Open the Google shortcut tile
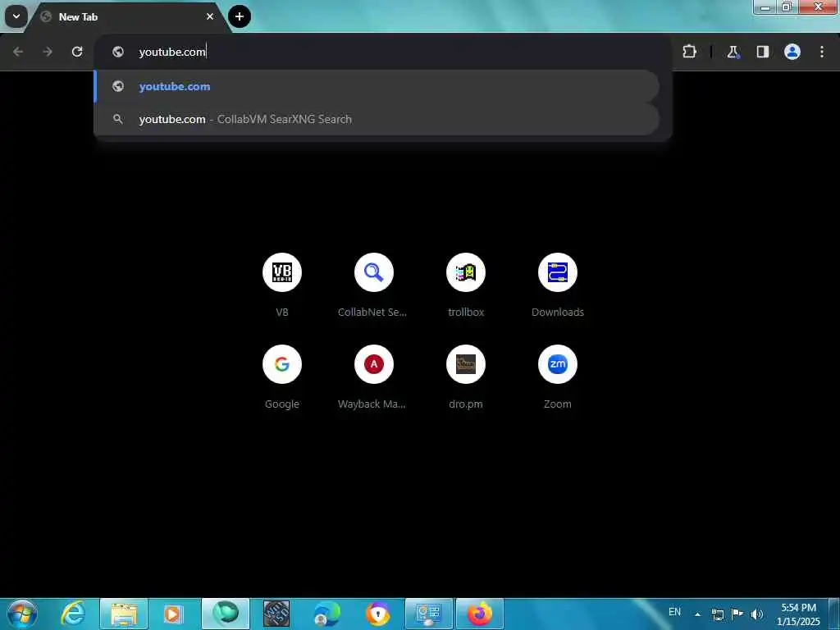This screenshot has width=840, height=630. pyautogui.click(x=282, y=377)
